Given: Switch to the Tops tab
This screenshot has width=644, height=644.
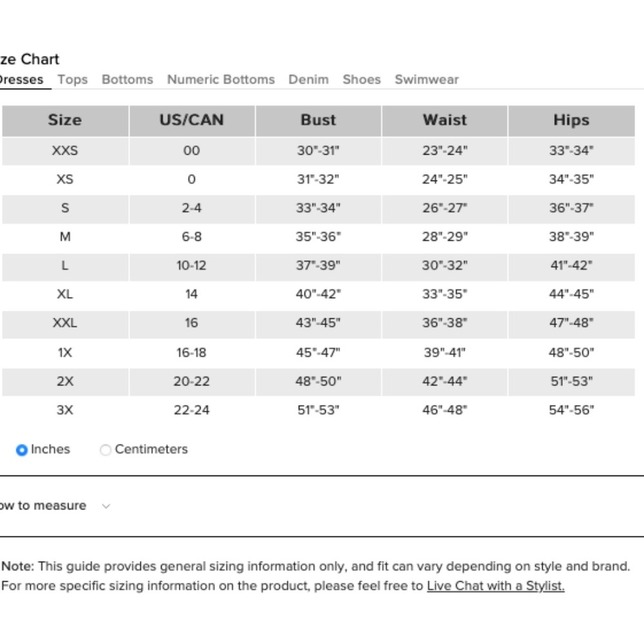Looking at the screenshot, I should [x=73, y=79].
